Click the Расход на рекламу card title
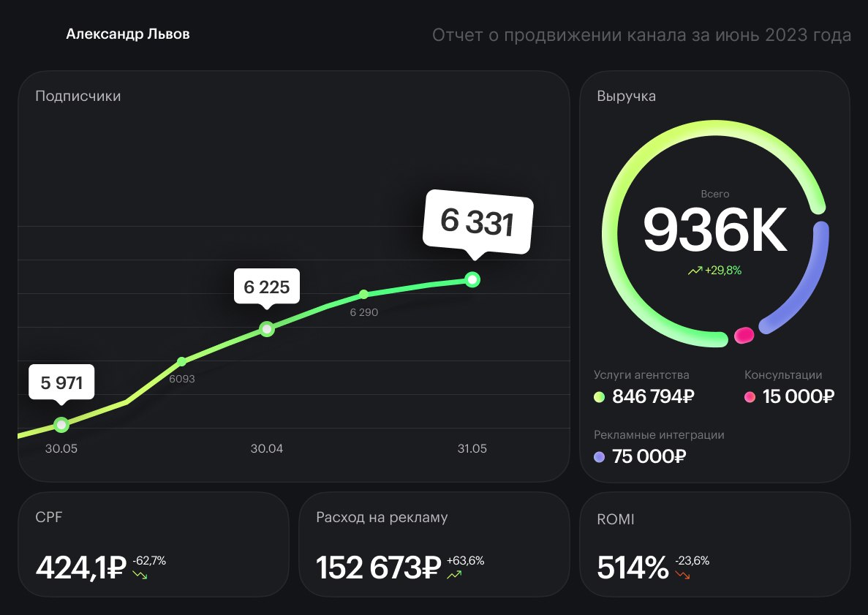868x615 pixels. (382, 518)
